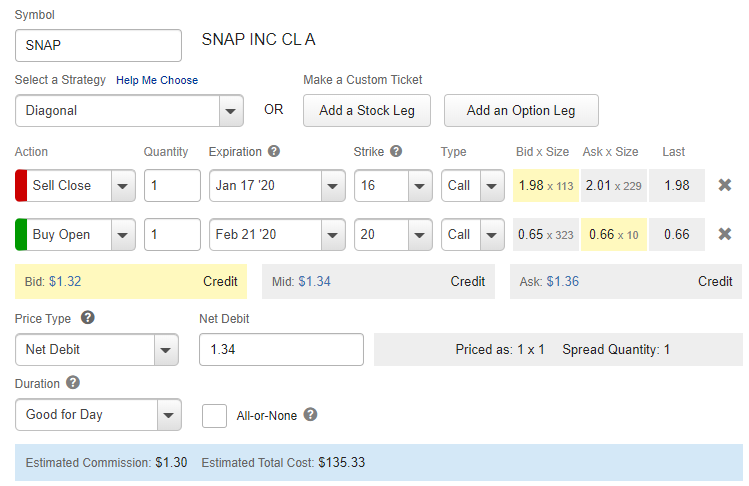Open the Feb 21 '20 expiration dropdown
749x486 pixels.
277,235
